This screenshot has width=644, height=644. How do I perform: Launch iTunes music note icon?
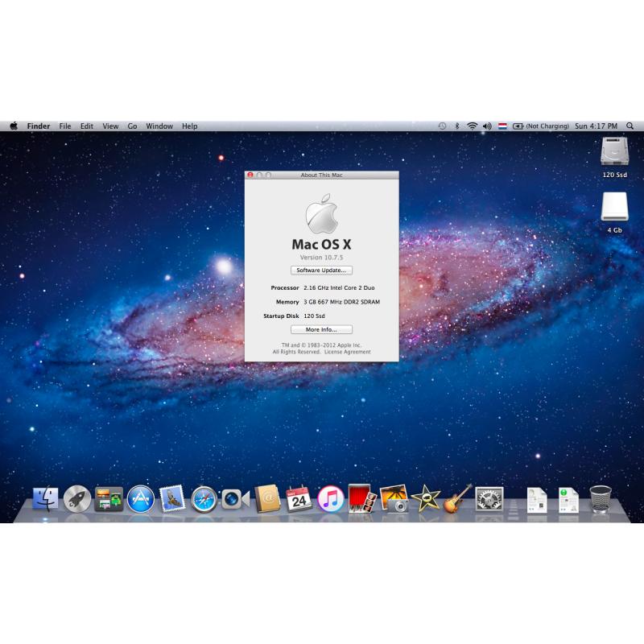pyautogui.click(x=331, y=498)
